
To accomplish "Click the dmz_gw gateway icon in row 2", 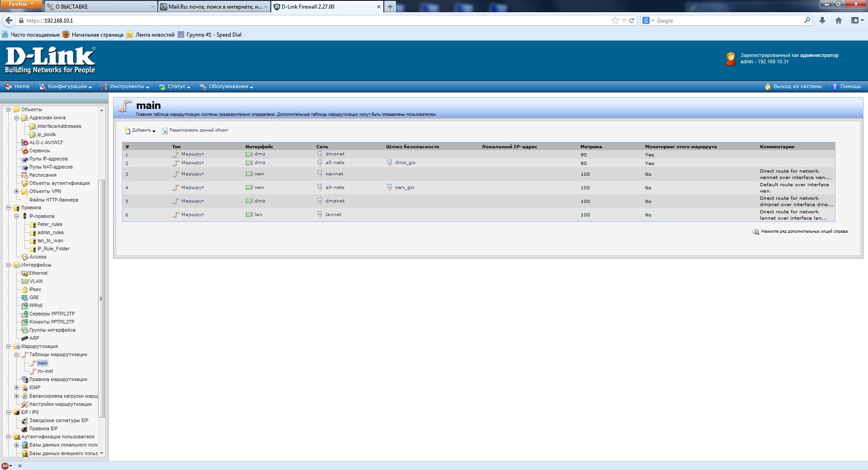I will tap(389, 163).
